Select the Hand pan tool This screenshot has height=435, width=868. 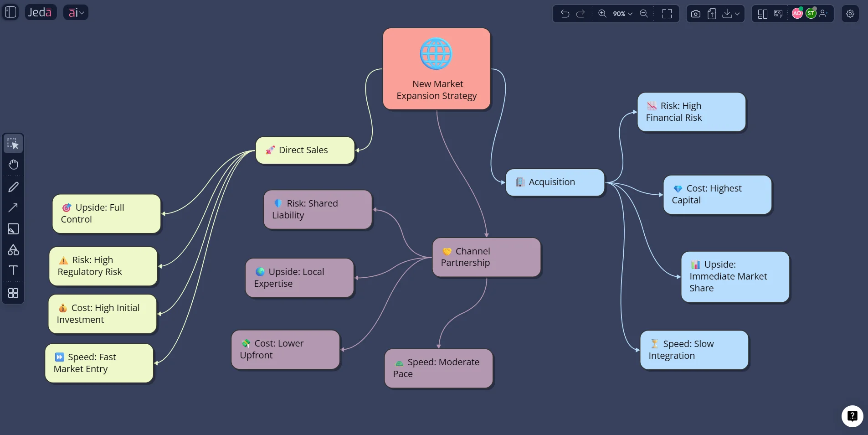click(14, 165)
